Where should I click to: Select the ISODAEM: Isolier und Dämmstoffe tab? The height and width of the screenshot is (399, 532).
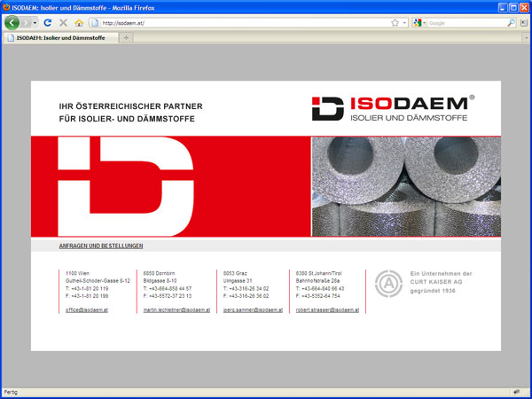point(60,37)
